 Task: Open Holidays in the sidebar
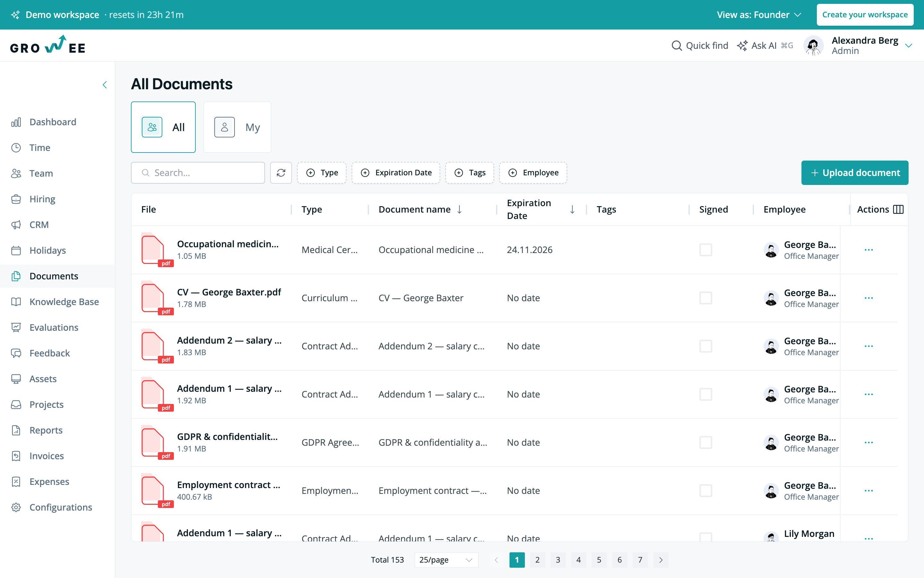[x=57, y=250]
